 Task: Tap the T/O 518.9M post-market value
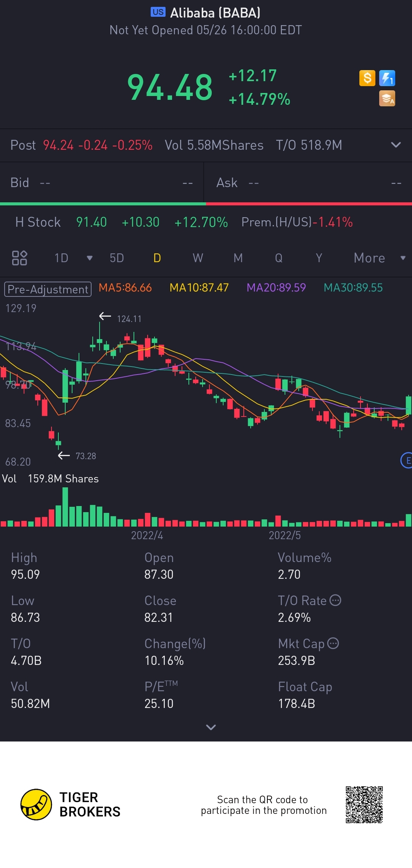(309, 145)
